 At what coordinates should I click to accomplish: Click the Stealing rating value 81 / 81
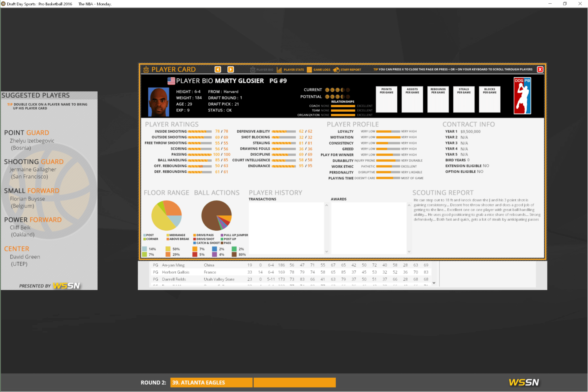(x=305, y=143)
